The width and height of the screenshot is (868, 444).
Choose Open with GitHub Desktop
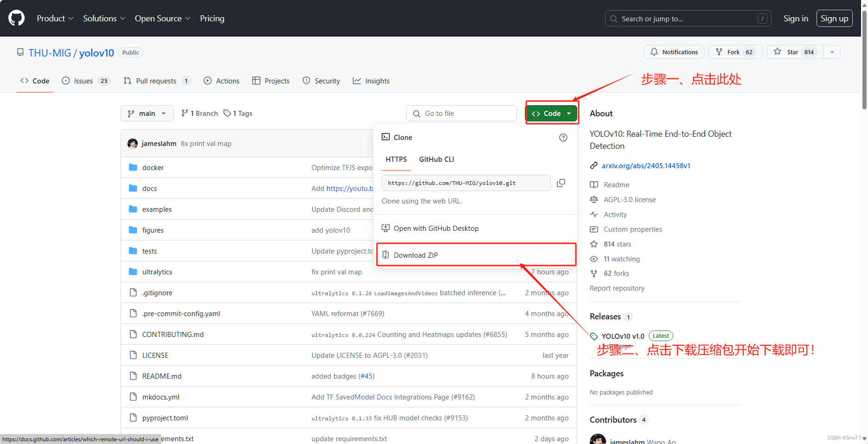coord(475,228)
